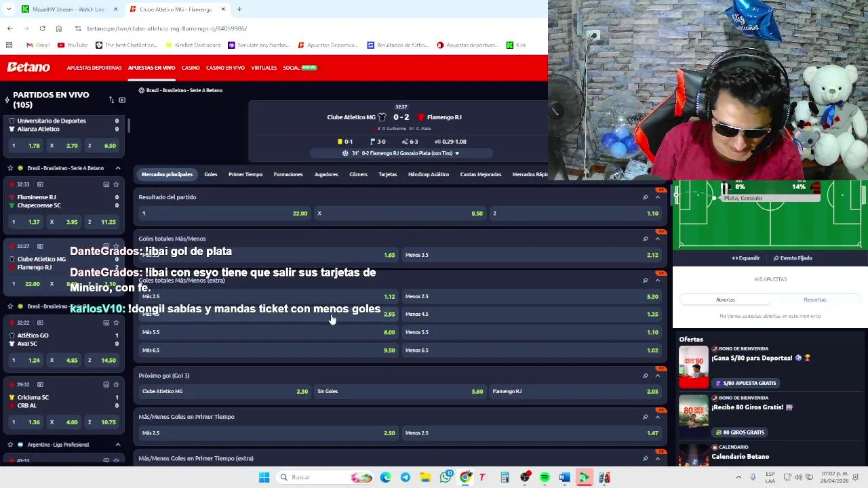Select Más 3.5 odds 1.65

[268, 255]
